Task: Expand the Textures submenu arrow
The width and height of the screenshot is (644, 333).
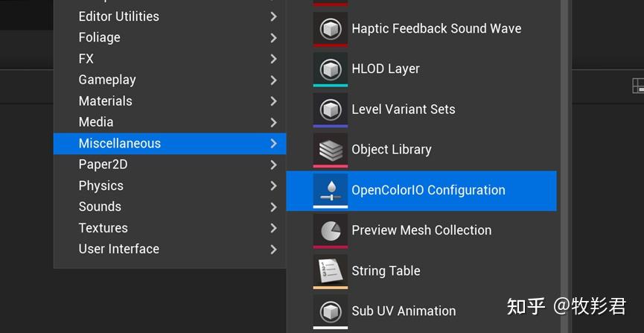Action: pyautogui.click(x=273, y=228)
